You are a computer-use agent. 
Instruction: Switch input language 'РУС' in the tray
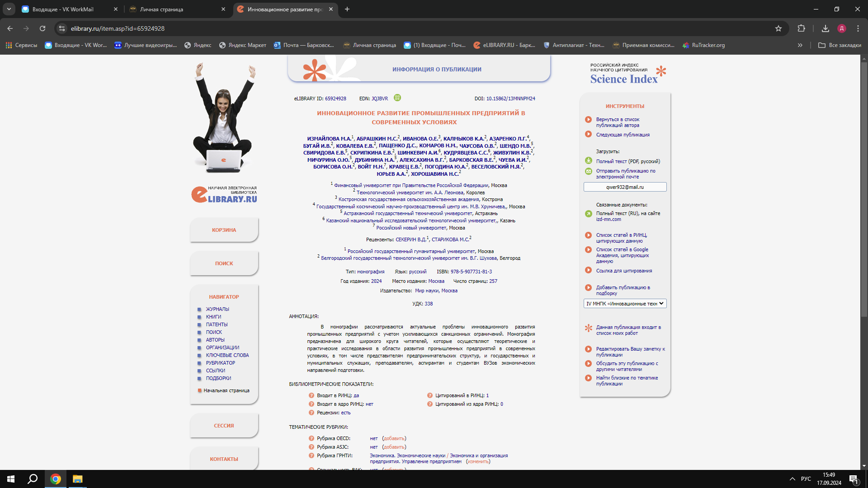[806, 479]
